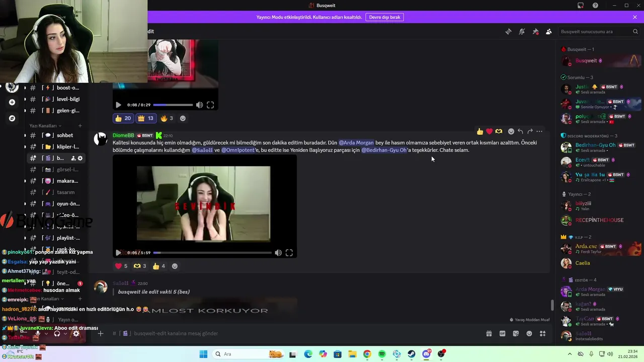
Task: Open pinned messages icon
Action: (x=535, y=31)
